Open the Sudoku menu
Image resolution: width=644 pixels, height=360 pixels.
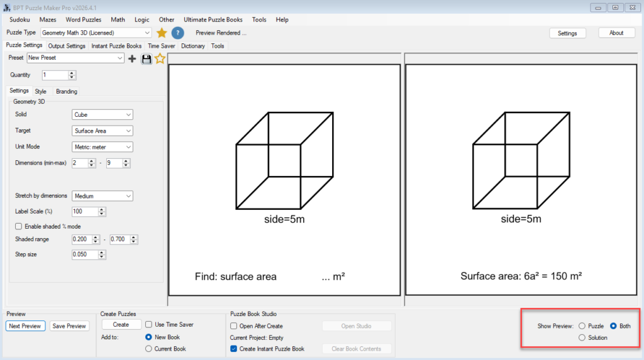click(x=19, y=19)
